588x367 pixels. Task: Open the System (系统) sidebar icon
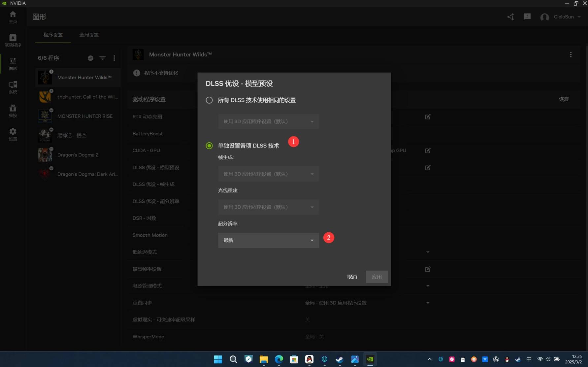point(13,87)
